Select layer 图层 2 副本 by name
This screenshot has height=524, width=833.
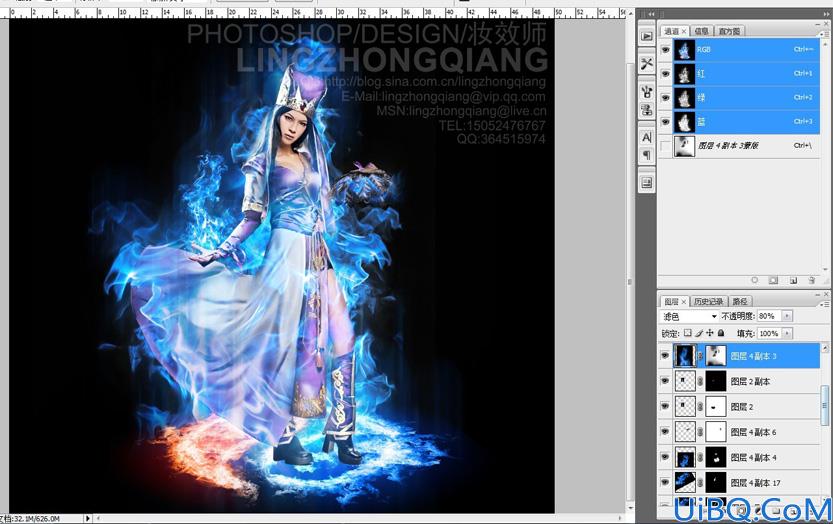pos(750,381)
